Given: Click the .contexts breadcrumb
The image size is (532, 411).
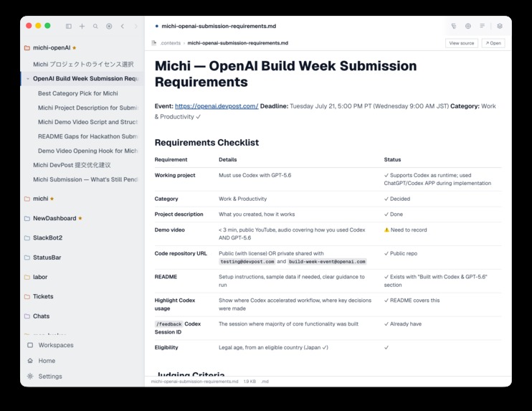Looking at the screenshot, I should 171,43.
